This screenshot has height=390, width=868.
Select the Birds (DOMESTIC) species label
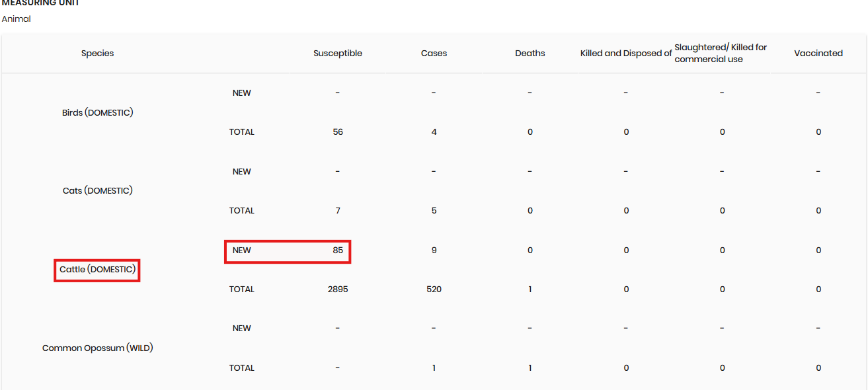pyautogui.click(x=97, y=112)
